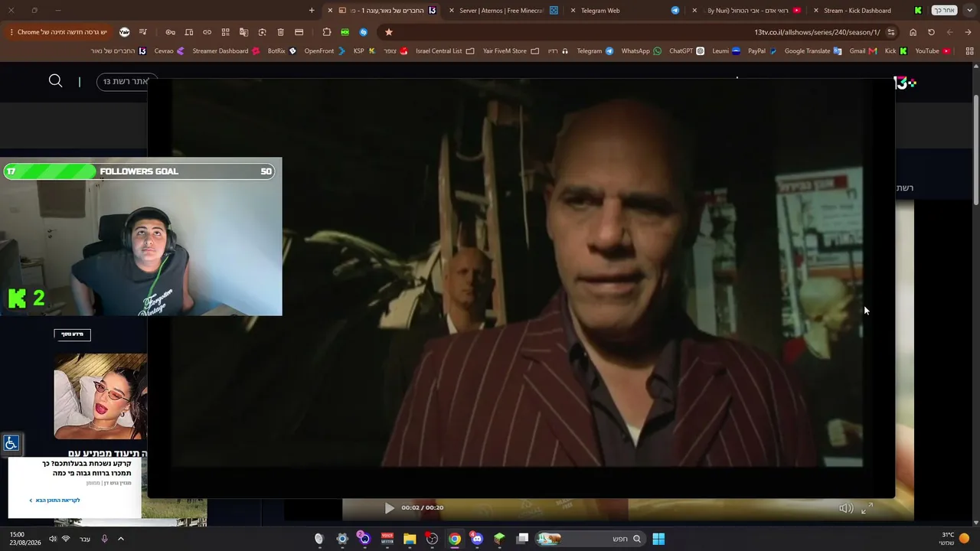Open the Yair FiveM Store bookmark folder
The width and height of the screenshot is (980, 551).
(x=511, y=51)
